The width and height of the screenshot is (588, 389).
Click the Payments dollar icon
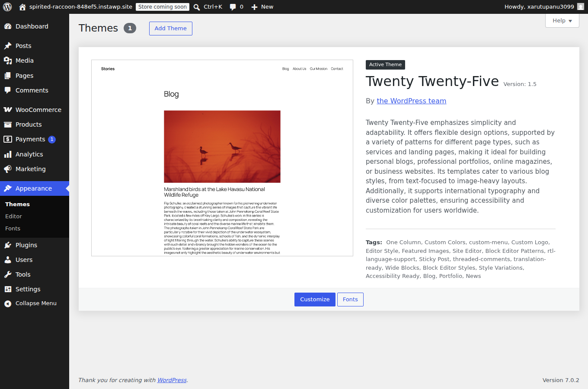click(x=8, y=139)
